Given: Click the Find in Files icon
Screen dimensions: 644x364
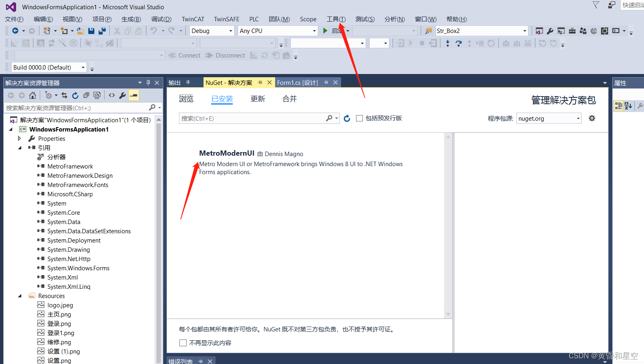Looking at the screenshot, I should 428,31.
